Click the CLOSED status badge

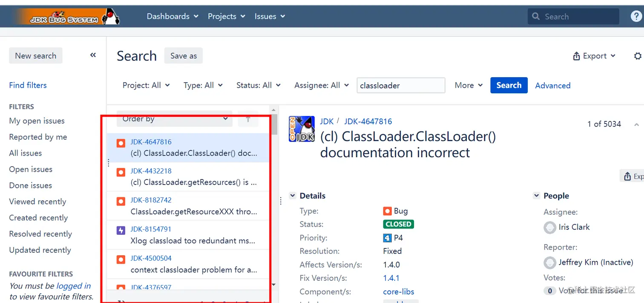click(399, 224)
